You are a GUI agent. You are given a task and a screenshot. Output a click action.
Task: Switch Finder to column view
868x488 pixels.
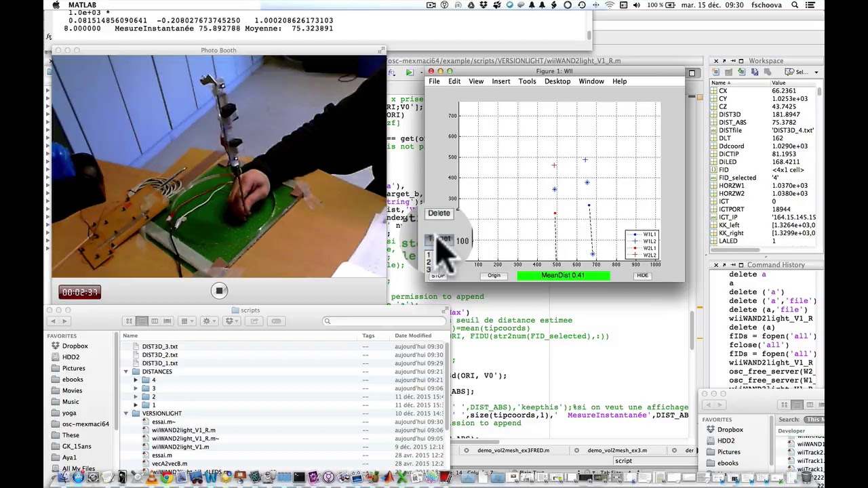[155, 321]
